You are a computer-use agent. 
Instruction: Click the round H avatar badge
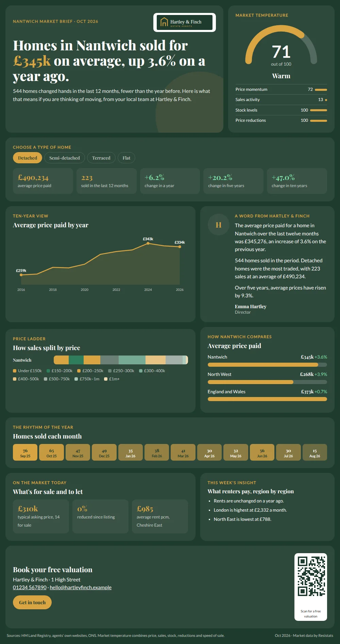coord(219,225)
